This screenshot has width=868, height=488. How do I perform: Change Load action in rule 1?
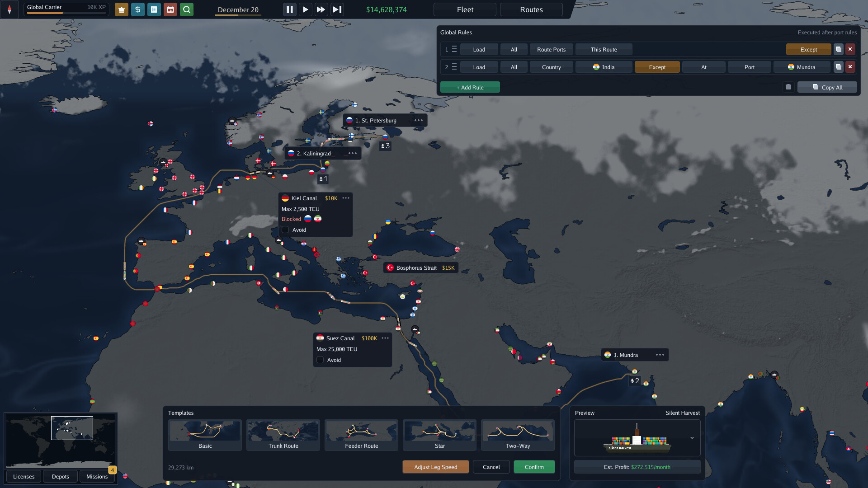pyautogui.click(x=479, y=49)
